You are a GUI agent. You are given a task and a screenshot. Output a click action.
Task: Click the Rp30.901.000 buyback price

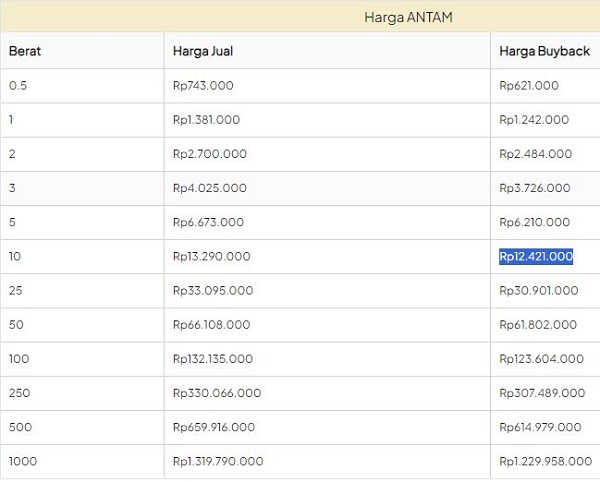tap(539, 291)
